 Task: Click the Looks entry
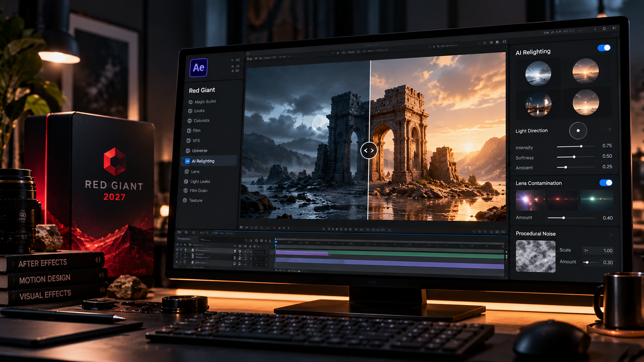tap(200, 111)
